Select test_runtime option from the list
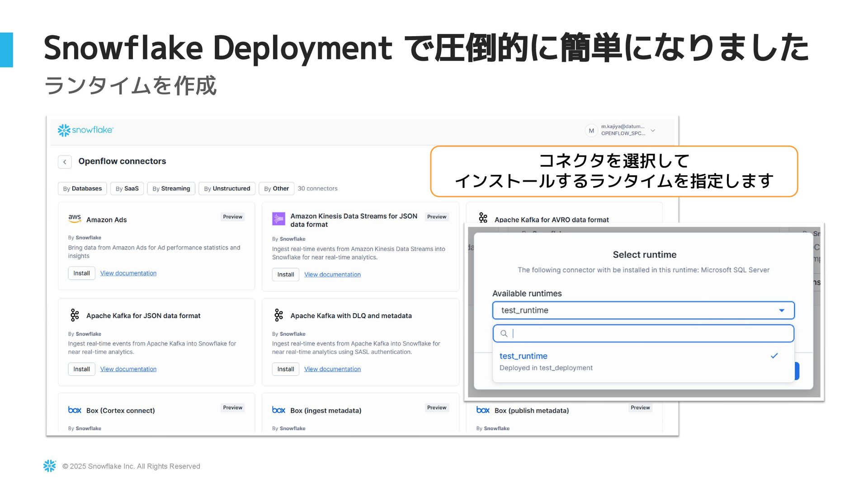Screen dimensions: 868x488 (524, 357)
